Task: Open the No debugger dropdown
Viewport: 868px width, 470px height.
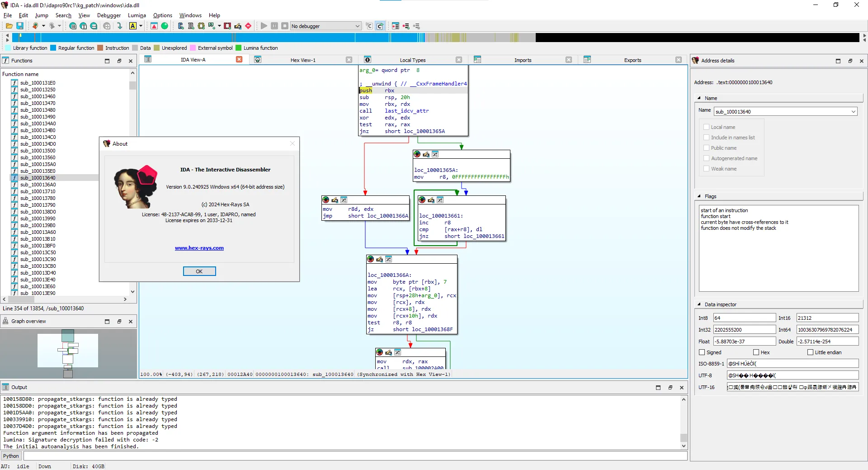Action: point(325,26)
